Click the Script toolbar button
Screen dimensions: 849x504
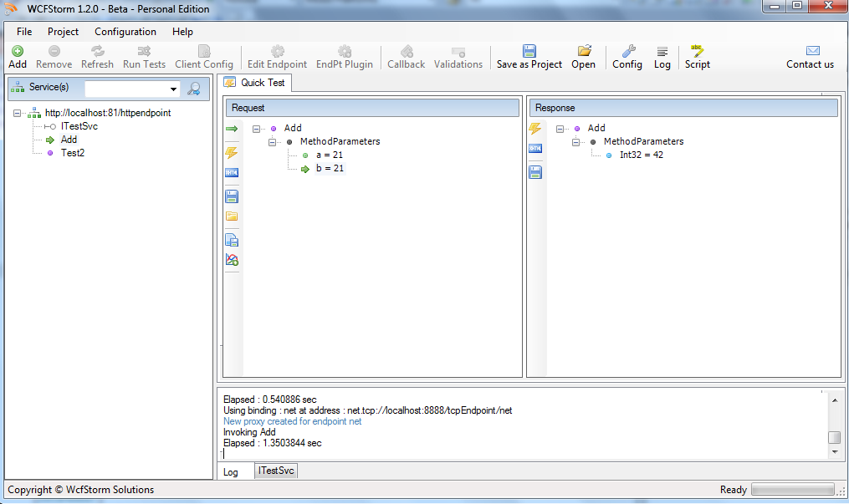(698, 57)
